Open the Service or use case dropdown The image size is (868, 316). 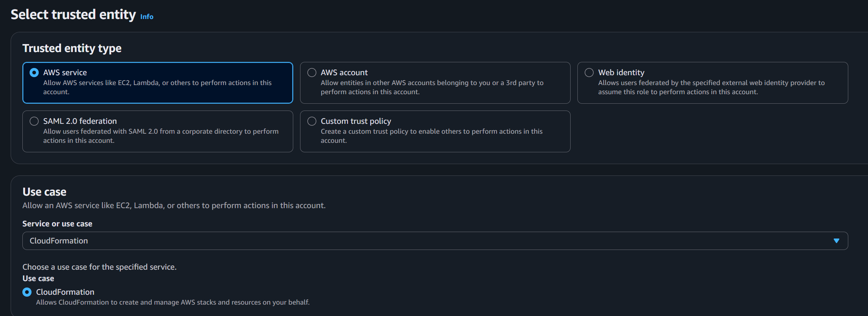point(435,241)
